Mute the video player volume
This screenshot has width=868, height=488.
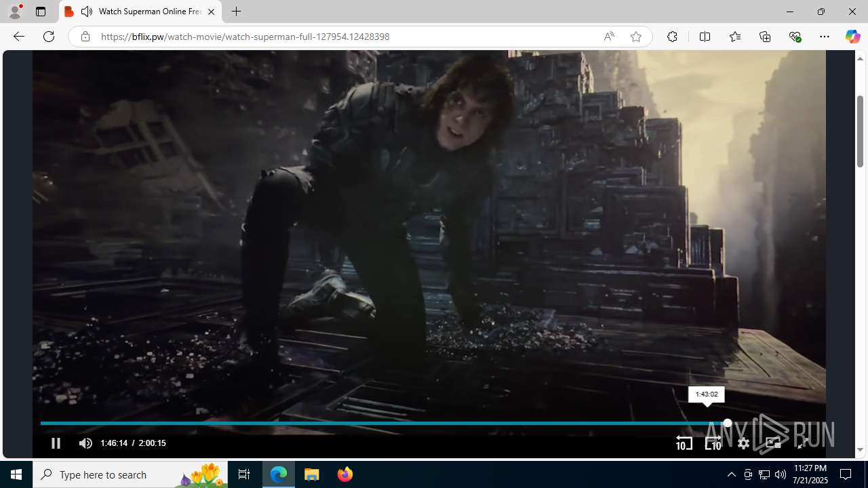pyautogui.click(x=85, y=443)
